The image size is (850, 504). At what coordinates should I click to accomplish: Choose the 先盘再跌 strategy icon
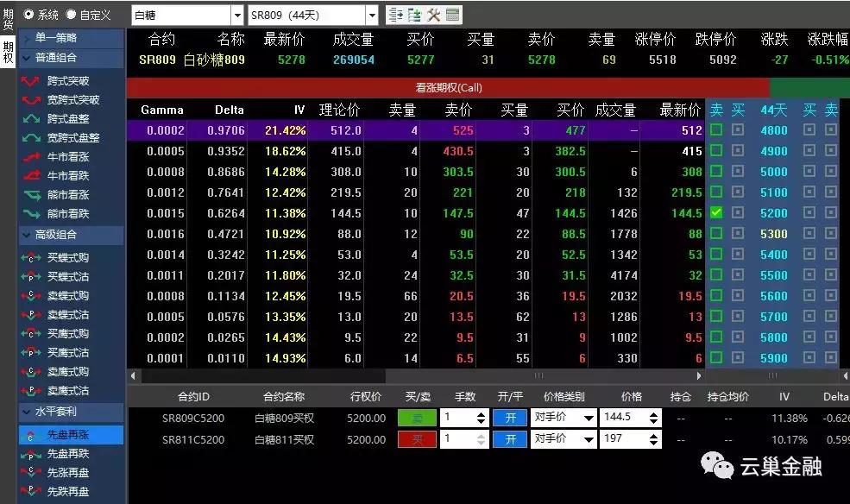coord(30,454)
